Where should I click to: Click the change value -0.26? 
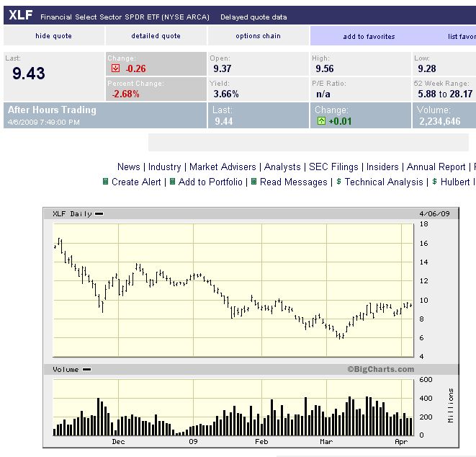[x=135, y=68]
